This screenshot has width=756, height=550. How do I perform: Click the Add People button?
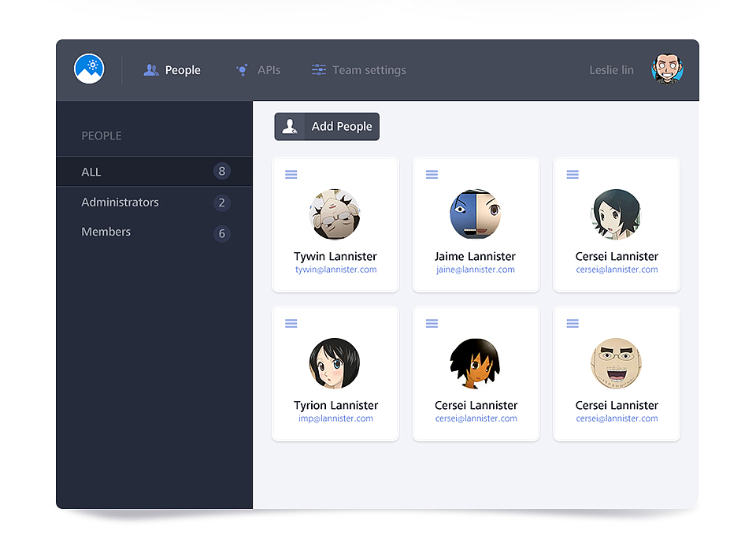tap(327, 126)
